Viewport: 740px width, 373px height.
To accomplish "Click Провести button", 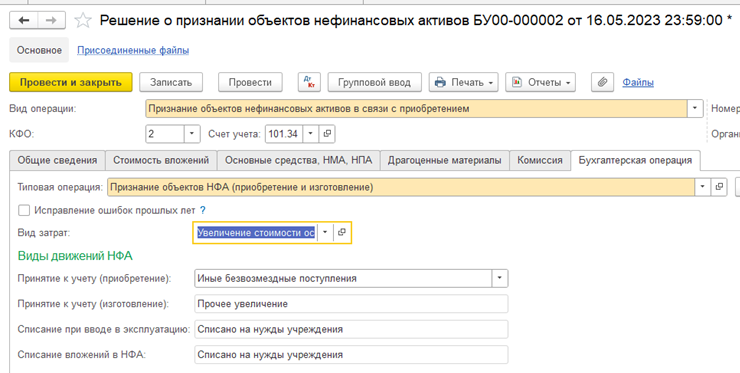I will coord(250,82).
